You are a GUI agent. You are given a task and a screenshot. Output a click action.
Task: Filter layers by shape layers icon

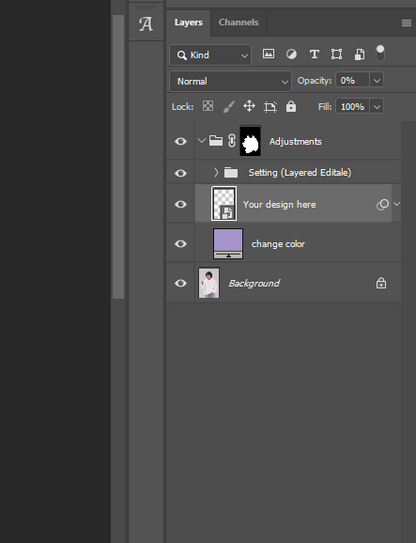point(336,54)
